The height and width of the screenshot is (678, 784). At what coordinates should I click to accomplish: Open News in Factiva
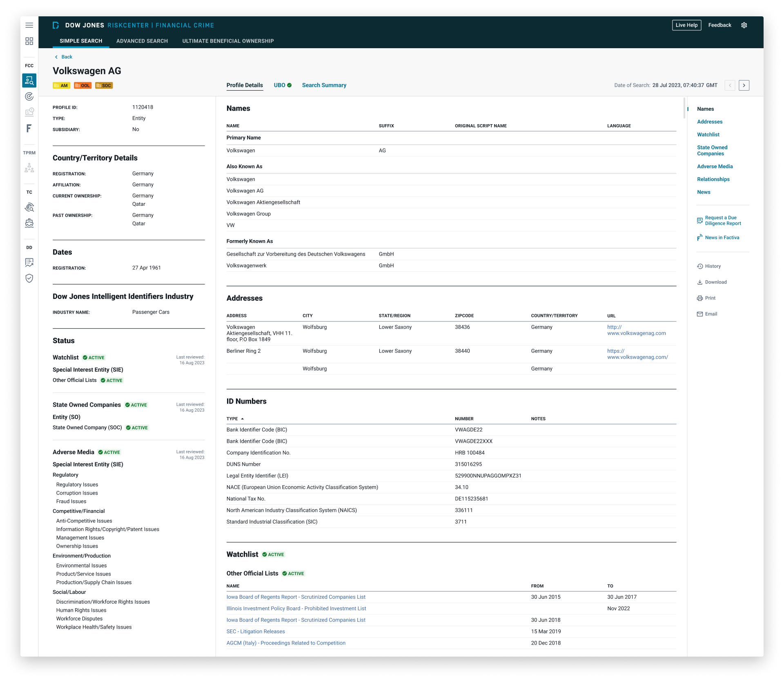pyautogui.click(x=718, y=238)
